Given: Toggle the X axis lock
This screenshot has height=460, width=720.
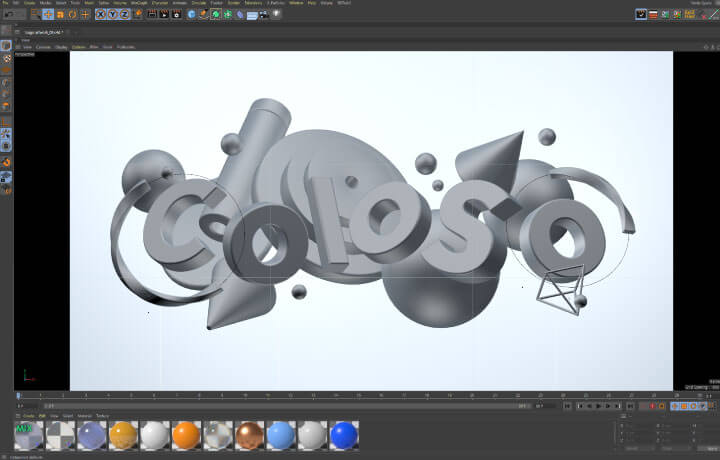Looking at the screenshot, I should click(x=101, y=14).
